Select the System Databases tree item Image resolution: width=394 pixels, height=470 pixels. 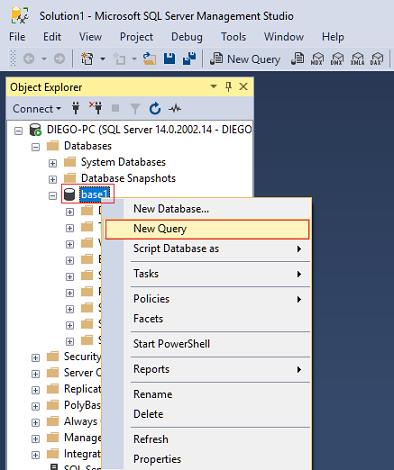coord(123,162)
